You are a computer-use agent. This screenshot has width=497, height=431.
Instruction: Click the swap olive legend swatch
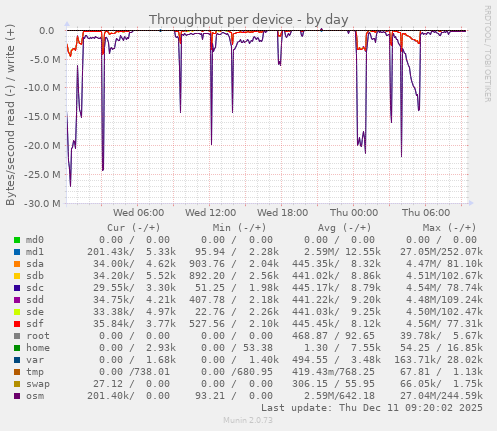17,384
